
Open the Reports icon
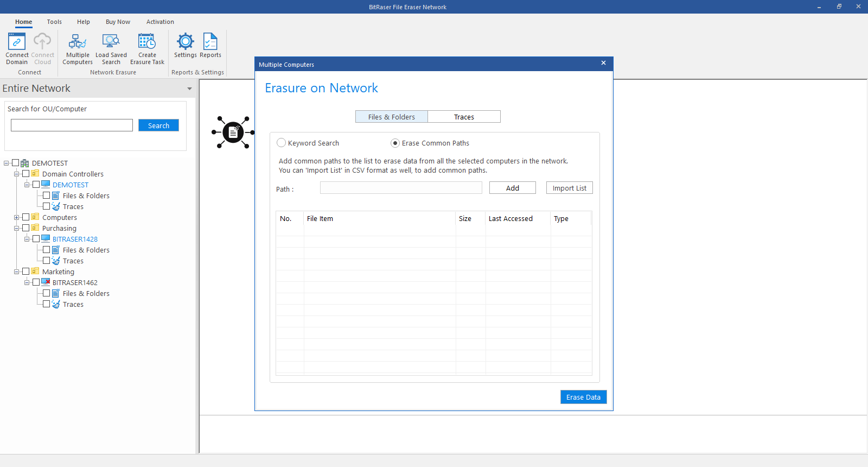(x=210, y=41)
